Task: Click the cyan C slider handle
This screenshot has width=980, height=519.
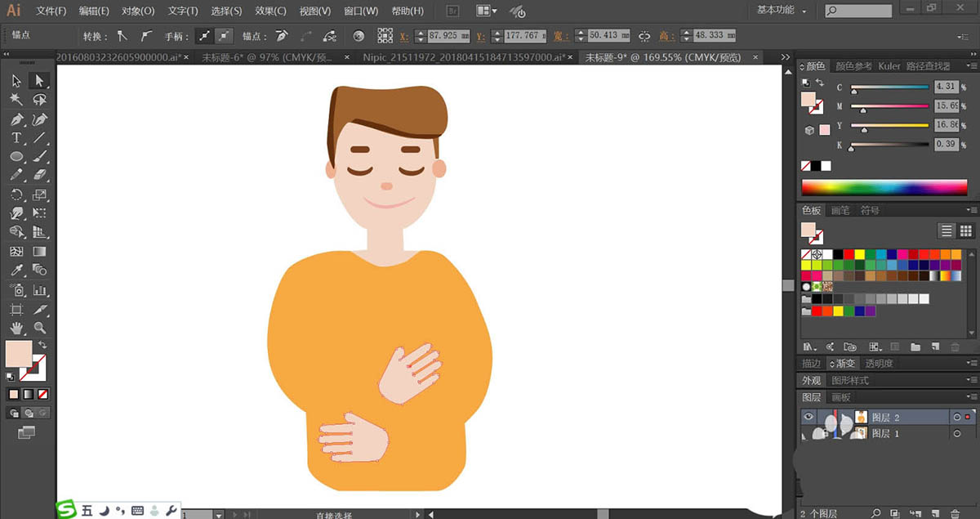Action: pyautogui.click(x=854, y=92)
